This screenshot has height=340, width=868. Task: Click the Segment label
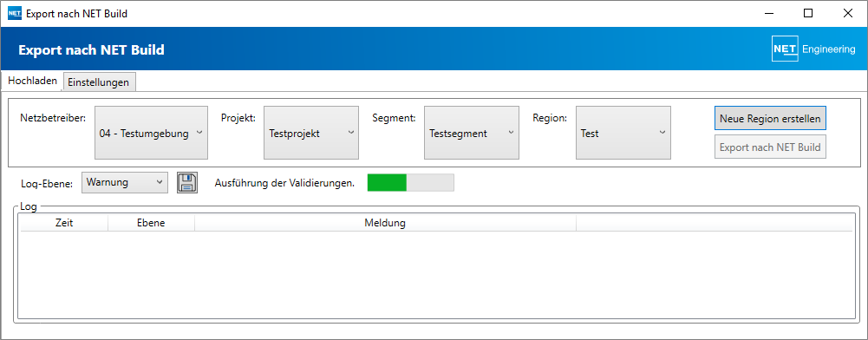coord(395,118)
